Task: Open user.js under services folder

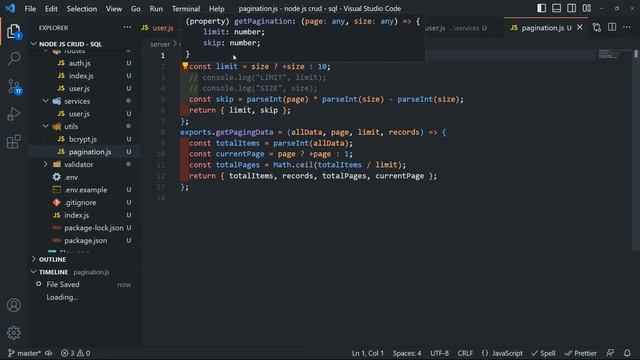Action: pyautogui.click(x=79, y=113)
